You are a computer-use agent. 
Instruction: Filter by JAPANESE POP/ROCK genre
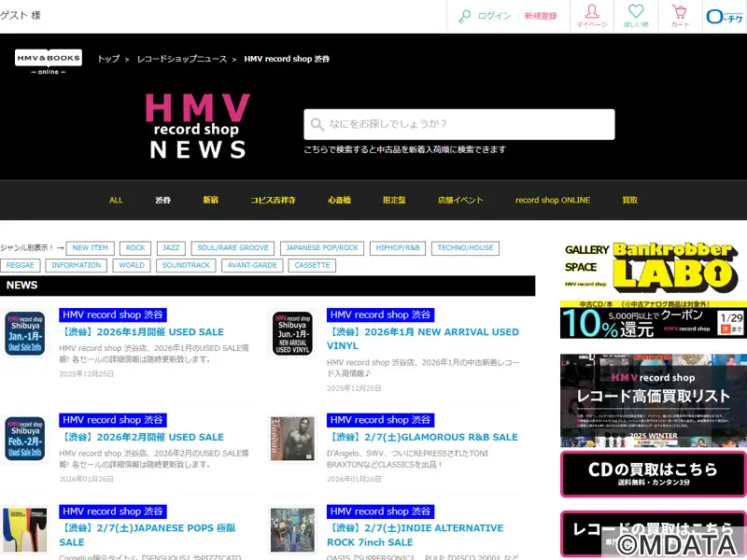click(x=322, y=248)
